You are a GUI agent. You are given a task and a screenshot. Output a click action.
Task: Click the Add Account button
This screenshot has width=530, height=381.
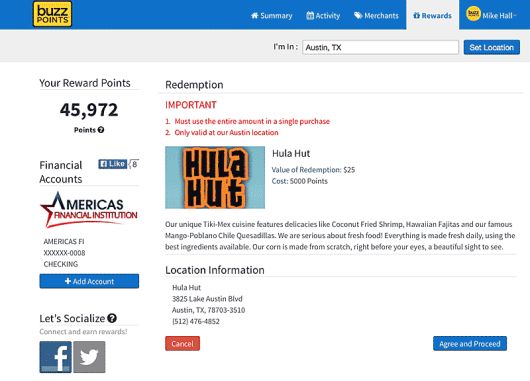click(x=89, y=281)
